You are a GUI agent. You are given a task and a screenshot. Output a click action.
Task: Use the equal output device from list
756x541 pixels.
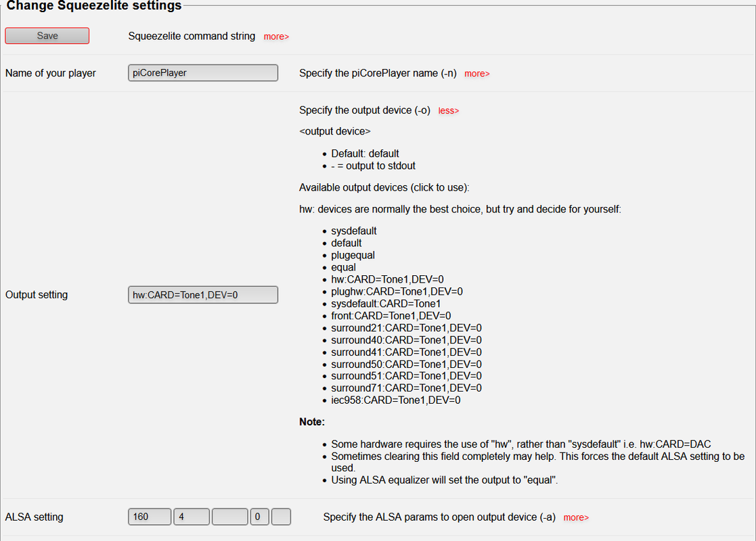coord(343,267)
